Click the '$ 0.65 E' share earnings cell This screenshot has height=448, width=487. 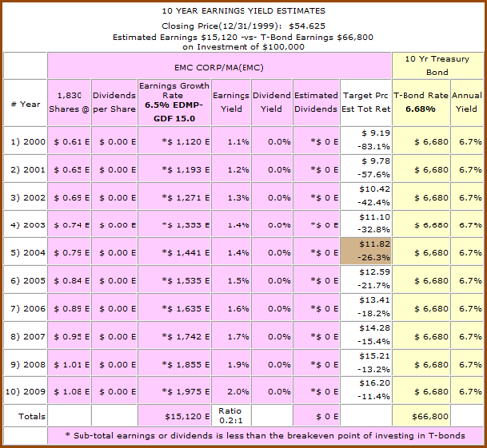click(69, 168)
